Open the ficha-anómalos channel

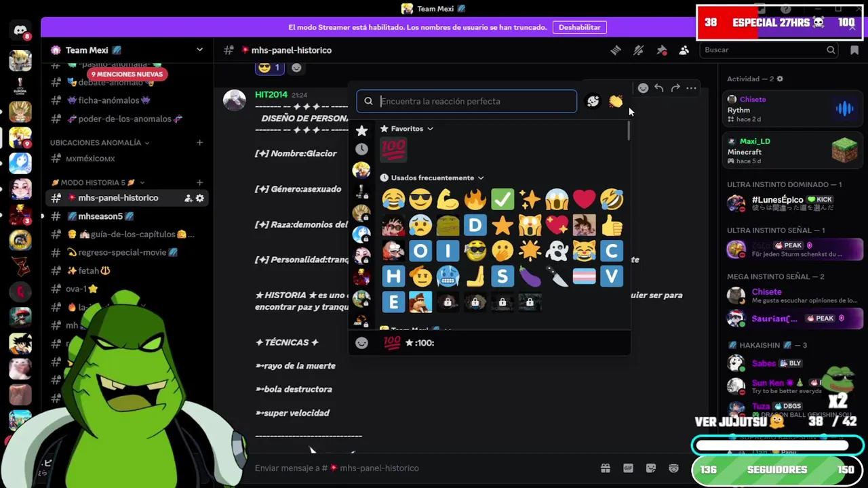click(x=127, y=100)
